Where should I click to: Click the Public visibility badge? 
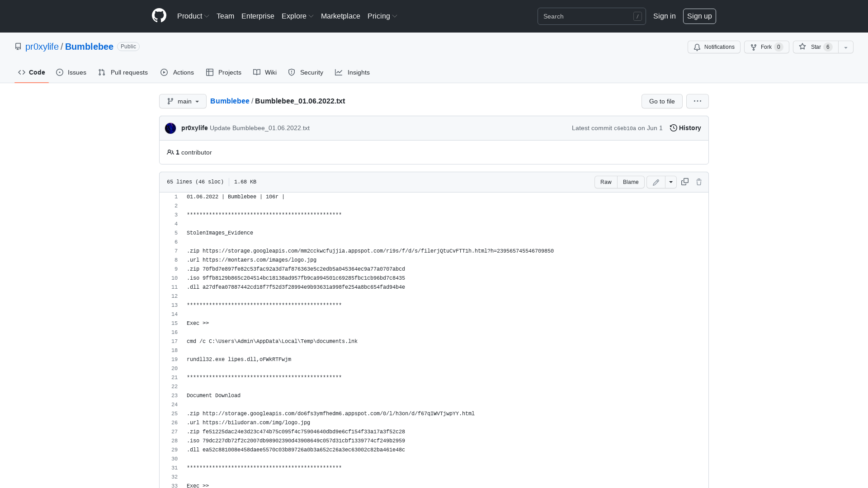point(128,47)
